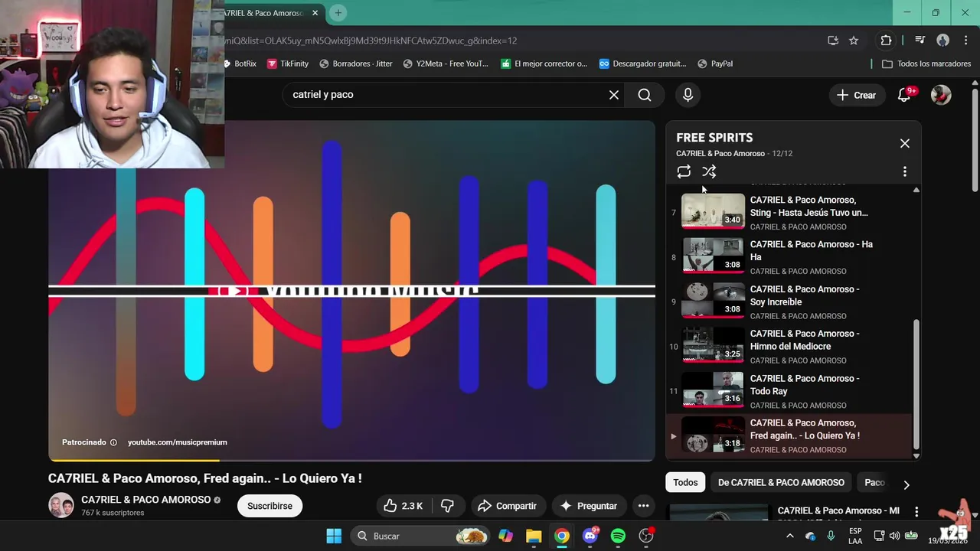The image size is (980, 551).
Task: Open a new Chrome tab with plus
Action: point(338,12)
